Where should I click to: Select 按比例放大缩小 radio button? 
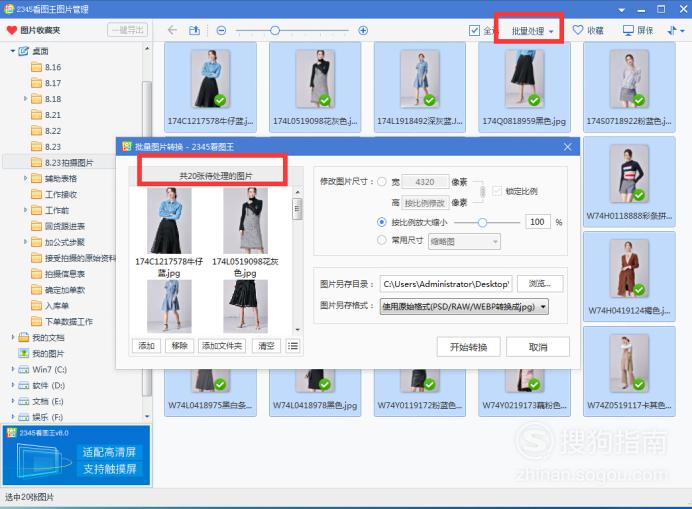point(382,222)
